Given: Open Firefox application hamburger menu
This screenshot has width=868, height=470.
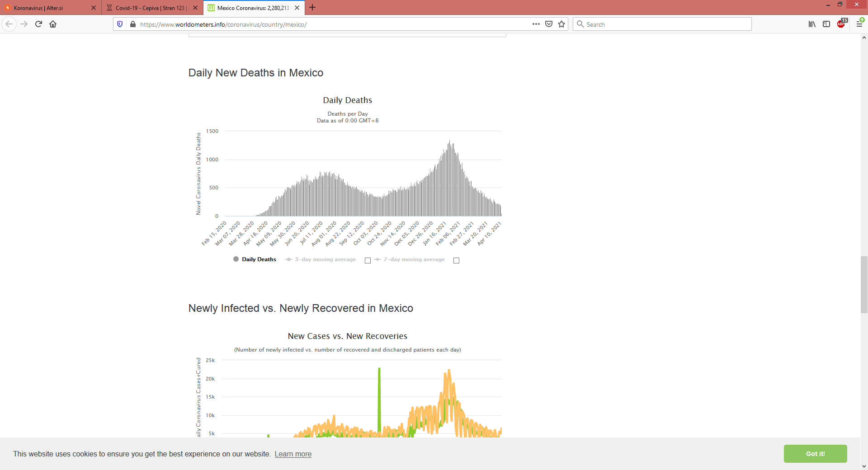Looking at the screenshot, I should pyautogui.click(x=859, y=24).
